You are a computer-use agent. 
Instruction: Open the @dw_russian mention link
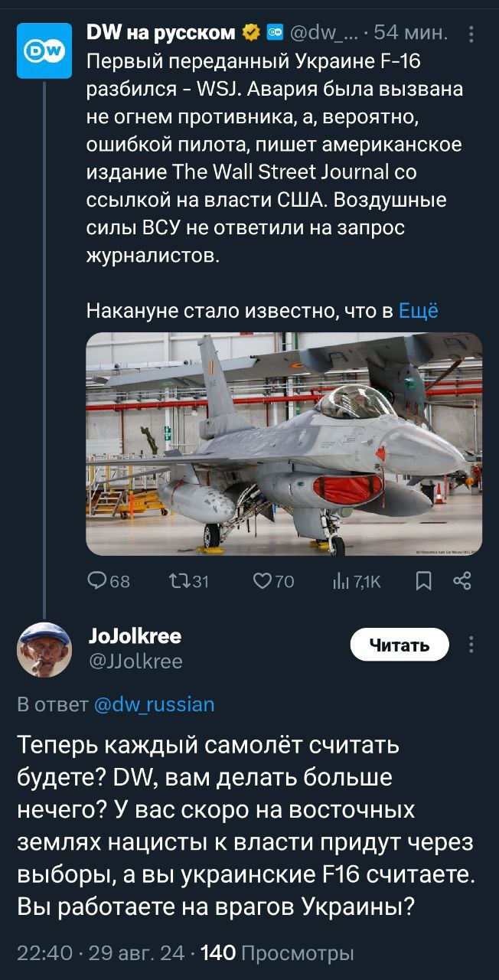click(154, 704)
